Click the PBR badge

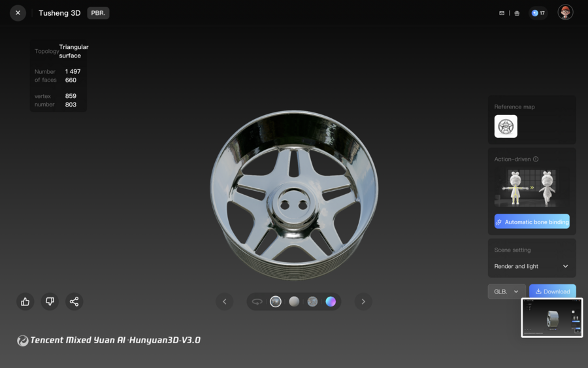point(98,13)
